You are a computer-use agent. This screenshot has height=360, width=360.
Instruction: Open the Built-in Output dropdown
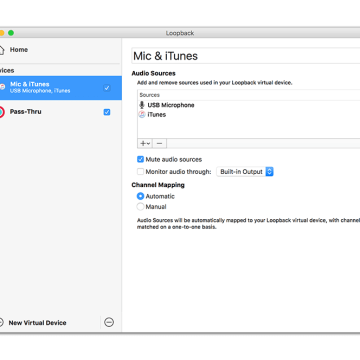tap(245, 172)
